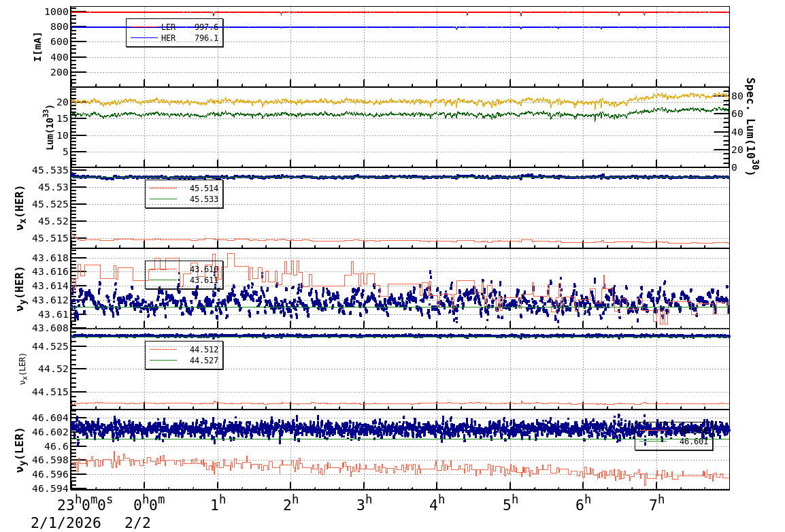This screenshot has width=785, height=532.
Task: Select the red LER legend line sample
Action: (x=144, y=27)
